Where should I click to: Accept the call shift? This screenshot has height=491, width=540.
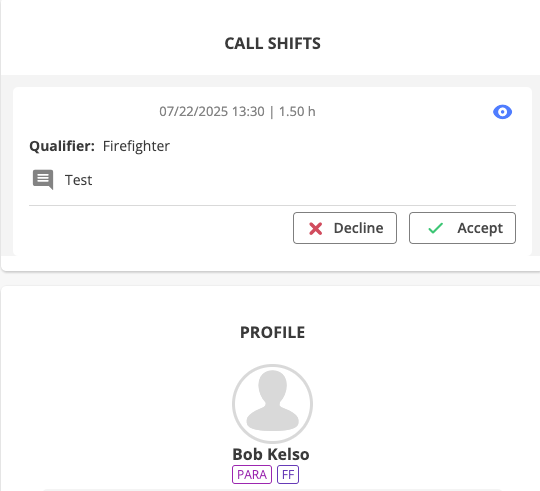[x=462, y=228]
